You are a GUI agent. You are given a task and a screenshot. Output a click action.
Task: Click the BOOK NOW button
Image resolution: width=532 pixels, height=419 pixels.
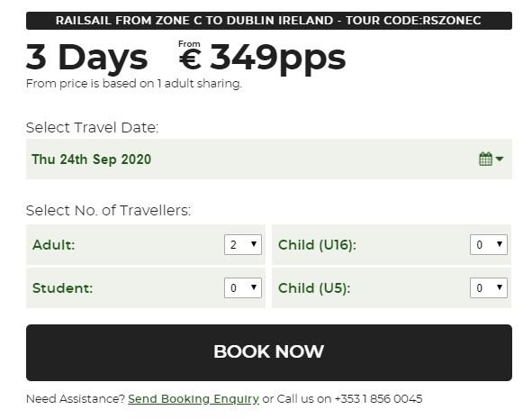click(269, 352)
